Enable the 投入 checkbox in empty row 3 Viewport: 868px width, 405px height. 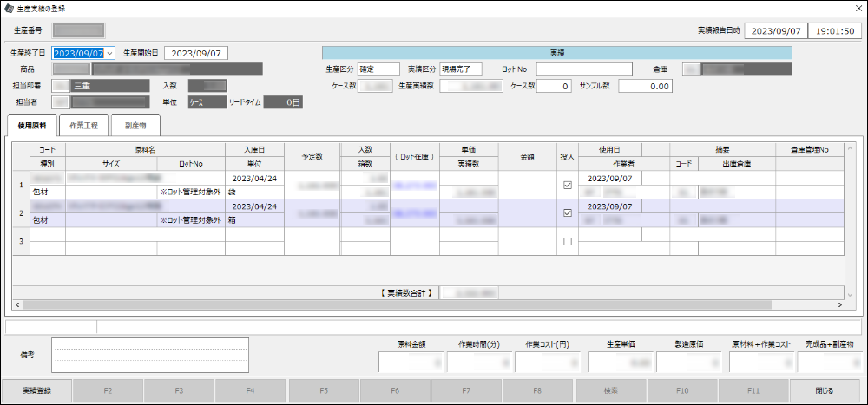(x=568, y=242)
